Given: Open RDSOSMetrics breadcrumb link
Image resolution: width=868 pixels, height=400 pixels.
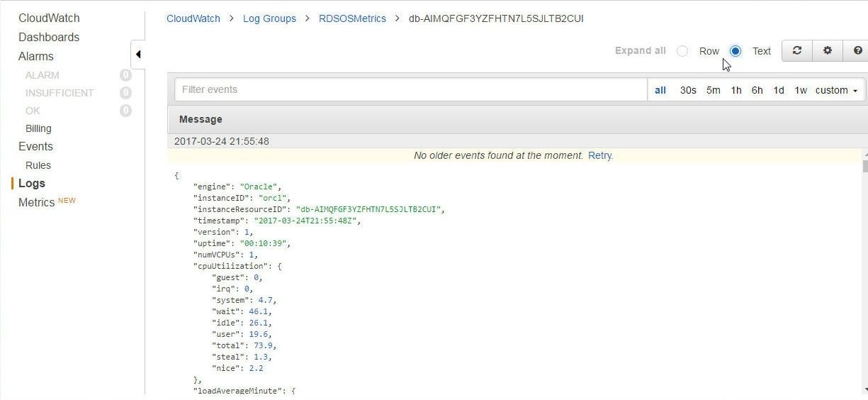Looking at the screenshot, I should click(352, 18).
